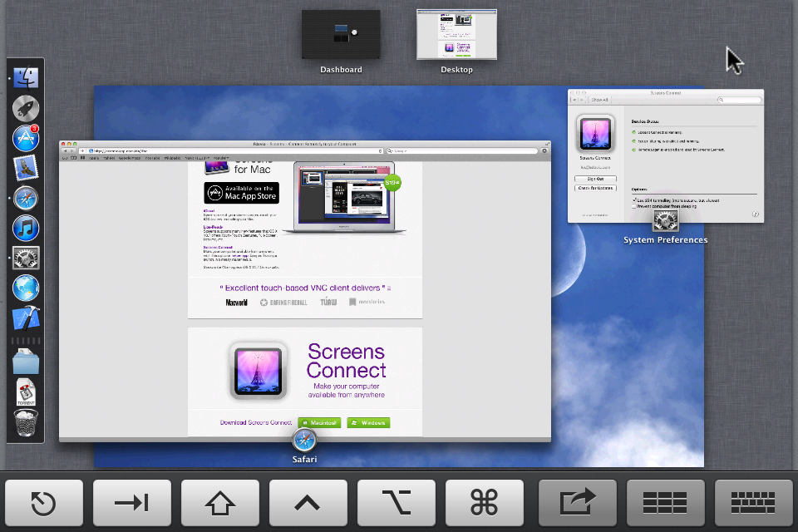Enable Use SSH tunneling checkbox

(x=633, y=200)
